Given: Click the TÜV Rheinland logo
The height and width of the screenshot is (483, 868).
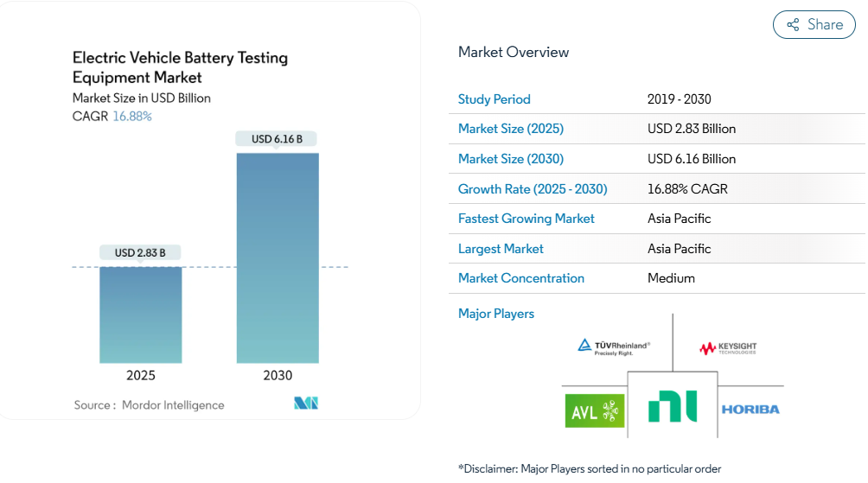Looking at the screenshot, I should click(x=614, y=347).
